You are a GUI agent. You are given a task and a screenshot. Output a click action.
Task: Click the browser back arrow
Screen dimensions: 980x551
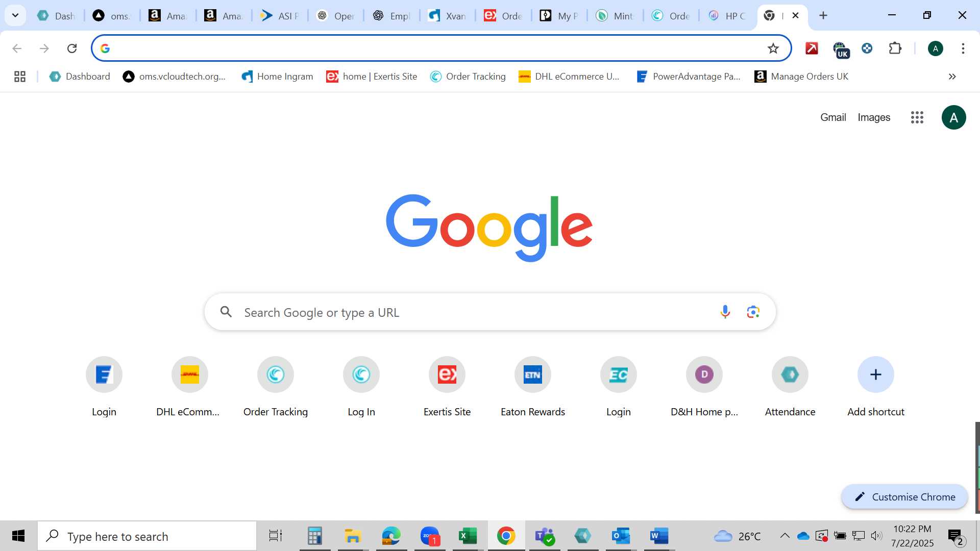click(x=17, y=48)
